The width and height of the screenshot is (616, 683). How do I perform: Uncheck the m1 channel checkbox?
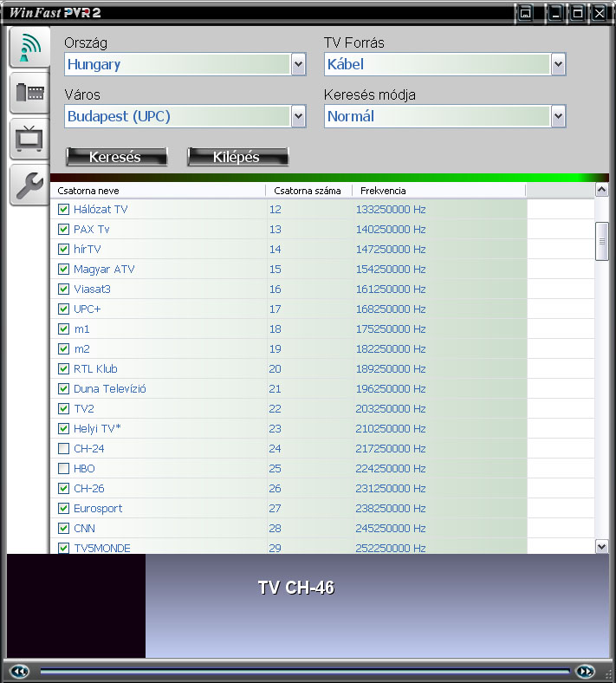[x=63, y=328]
